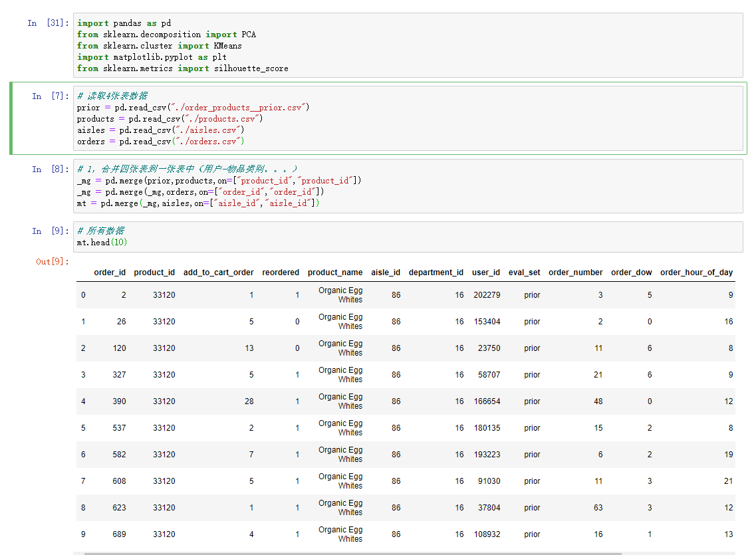
Task: Click the horizontal scrollbar under the table
Action: point(352,554)
